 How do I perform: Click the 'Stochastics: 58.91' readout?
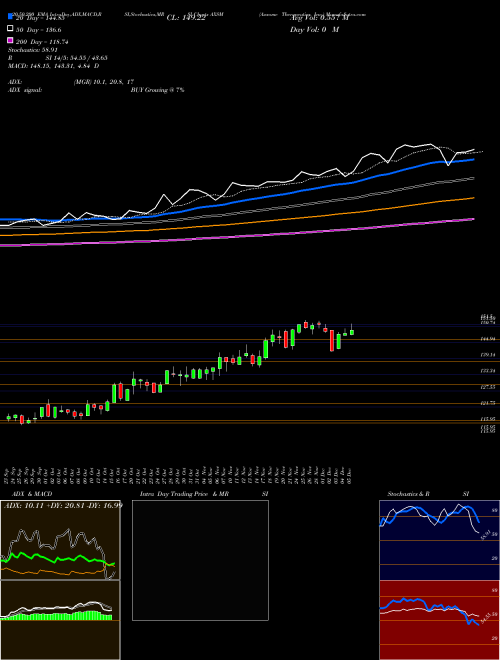point(33,50)
